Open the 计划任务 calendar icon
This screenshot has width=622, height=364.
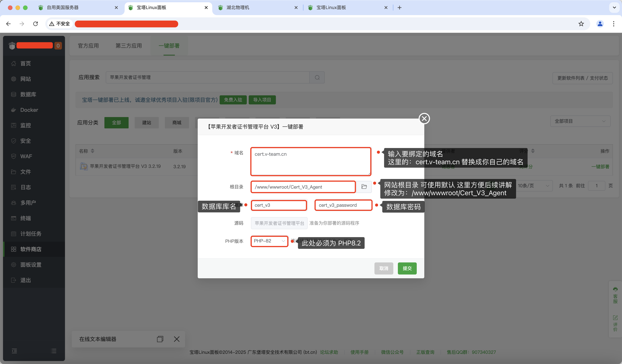[14, 234]
